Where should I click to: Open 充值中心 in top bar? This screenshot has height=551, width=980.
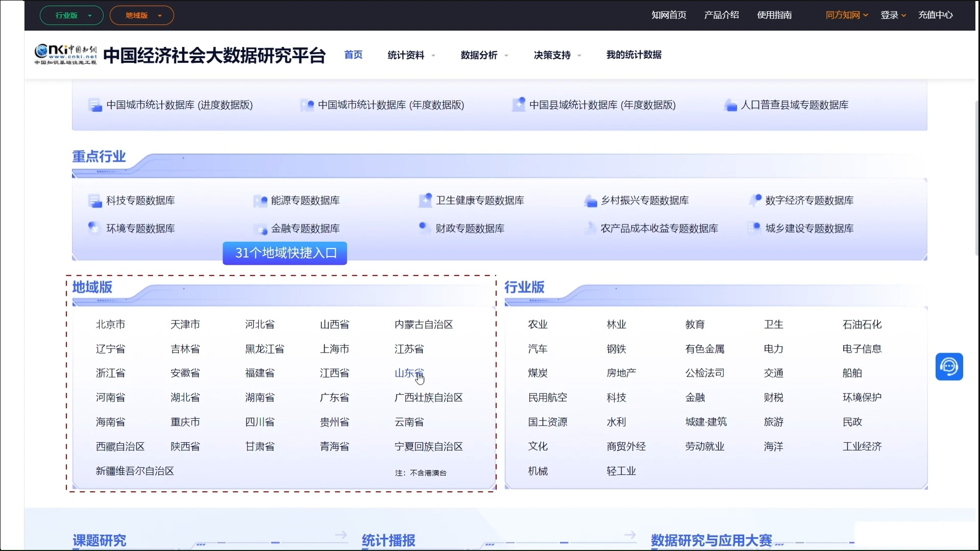coord(935,15)
